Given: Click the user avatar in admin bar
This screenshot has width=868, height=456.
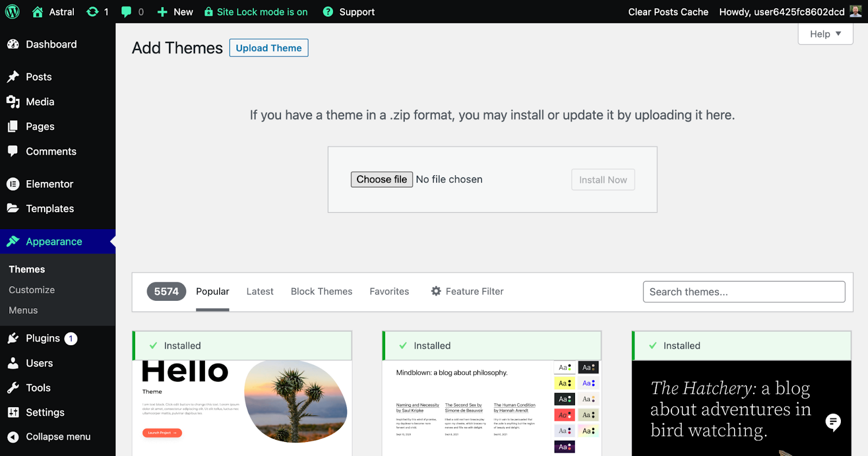Looking at the screenshot, I should pyautogui.click(x=856, y=11).
